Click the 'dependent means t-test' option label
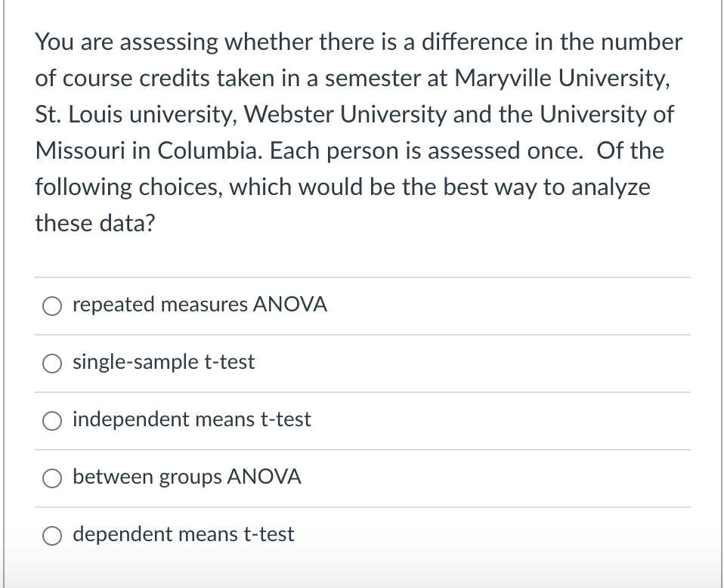This screenshot has height=588, width=724. (x=183, y=534)
